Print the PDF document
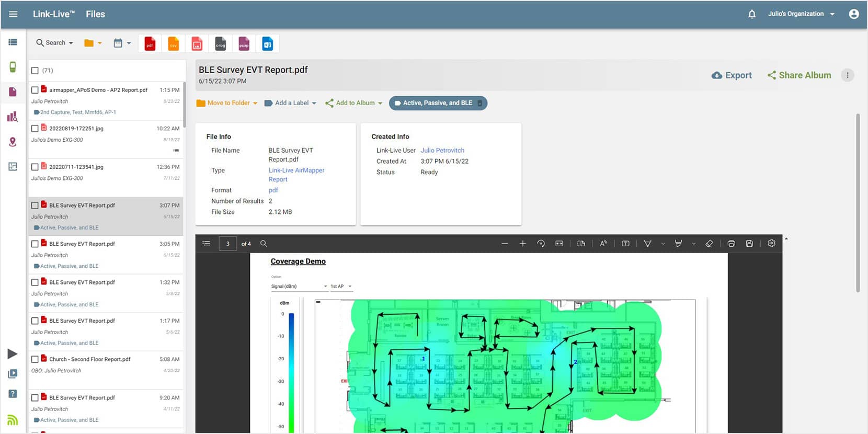The image size is (868, 434). coord(731,244)
